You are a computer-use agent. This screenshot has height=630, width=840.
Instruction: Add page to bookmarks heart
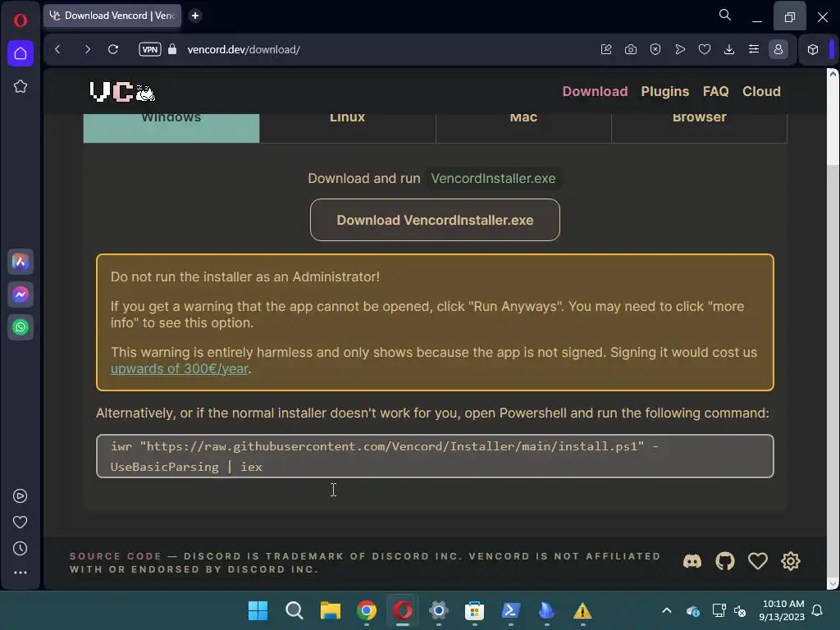click(x=705, y=49)
